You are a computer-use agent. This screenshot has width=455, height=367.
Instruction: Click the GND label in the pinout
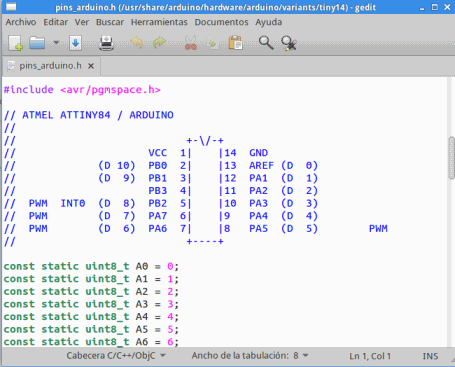pyautogui.click(x=258, y=153)
